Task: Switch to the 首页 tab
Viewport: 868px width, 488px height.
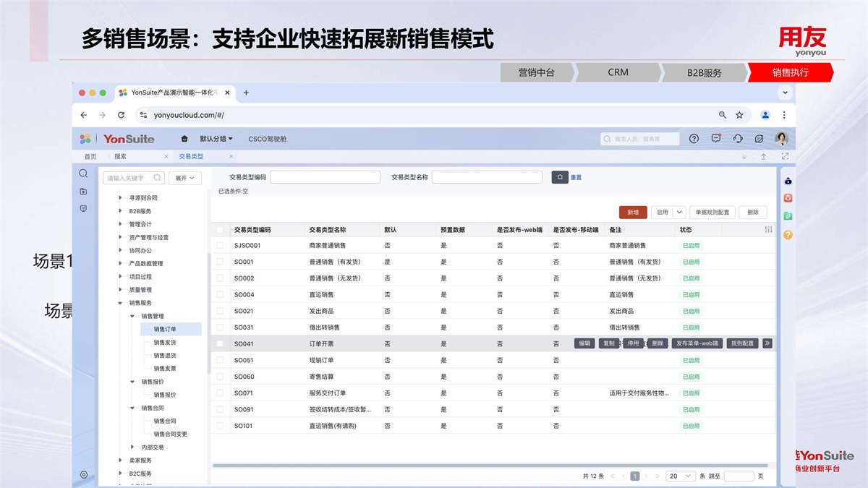Action: point(90,156)
